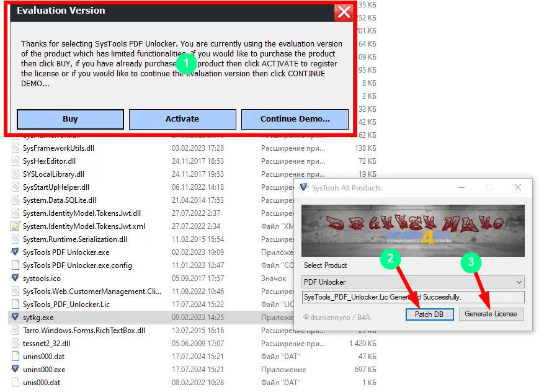Viewport: 539px width, 392px height.
Task: Select SysTools.Web.CustomerManagement file icon
Action: point(16,292)
